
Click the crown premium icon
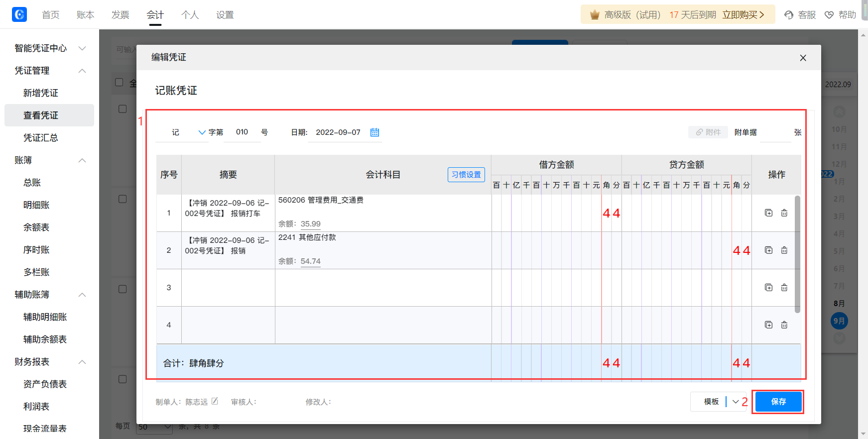594,15
